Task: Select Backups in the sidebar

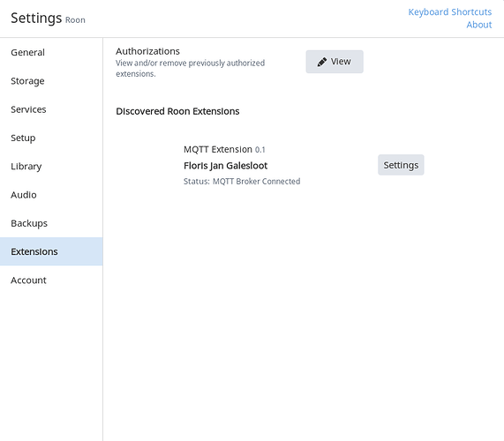Action: tap(51, 223)
